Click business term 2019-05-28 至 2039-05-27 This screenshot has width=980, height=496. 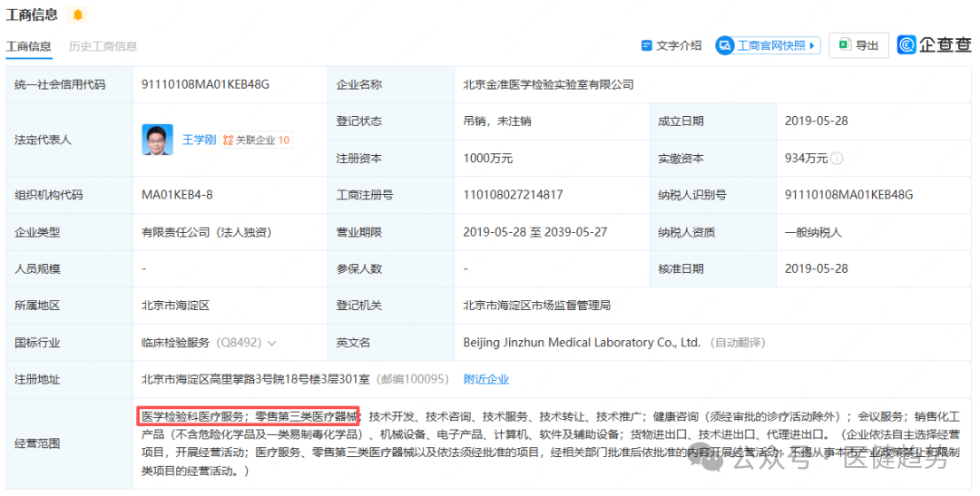pyautogui.click(x=535, y=232)
